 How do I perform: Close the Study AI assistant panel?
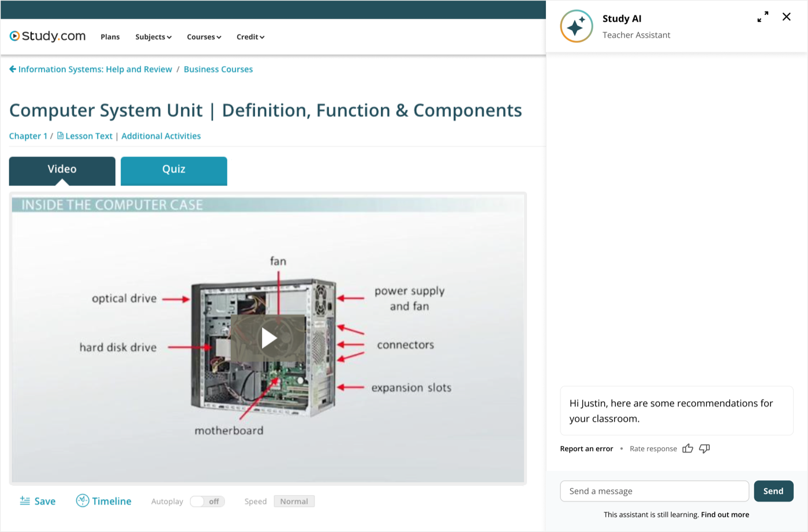[x=787, y=17]
